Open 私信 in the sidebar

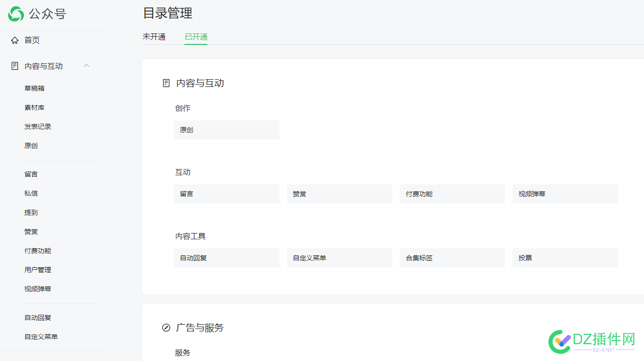31,193
